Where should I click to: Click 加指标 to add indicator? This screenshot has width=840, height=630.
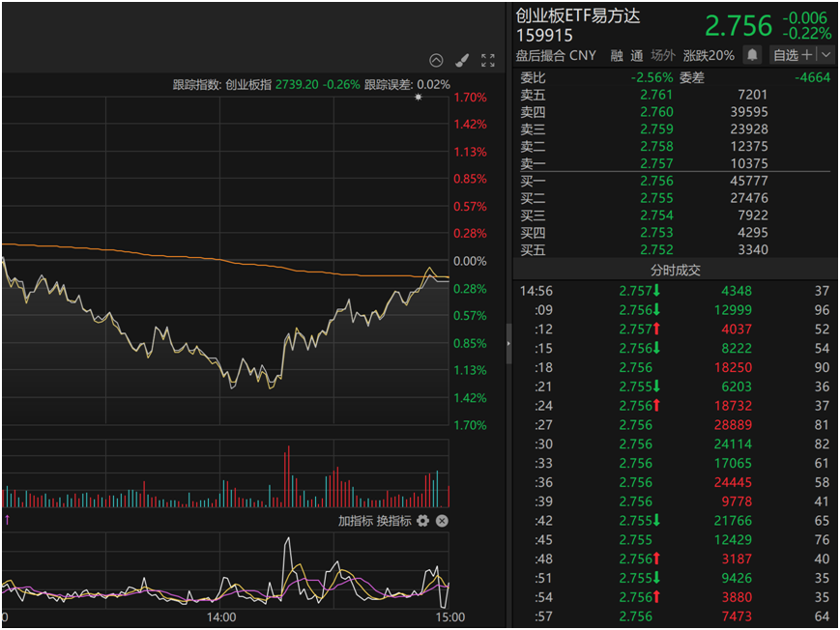355,521
